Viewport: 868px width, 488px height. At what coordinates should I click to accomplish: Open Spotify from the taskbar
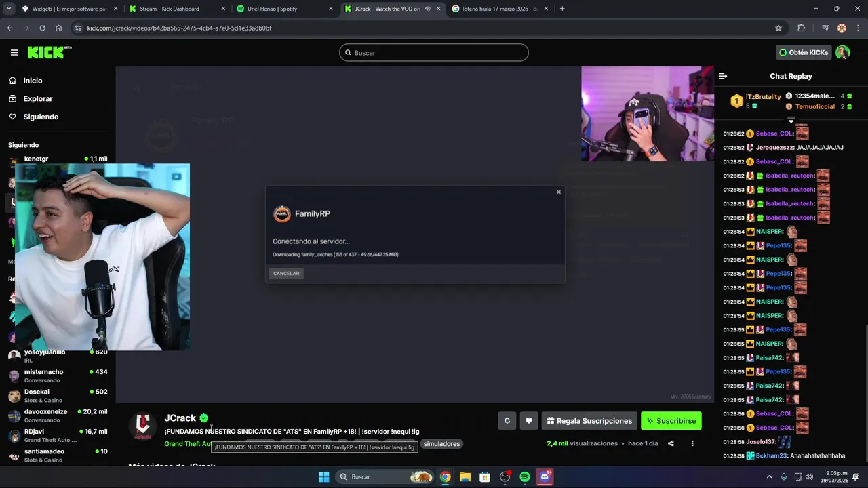tap(525, 477)
